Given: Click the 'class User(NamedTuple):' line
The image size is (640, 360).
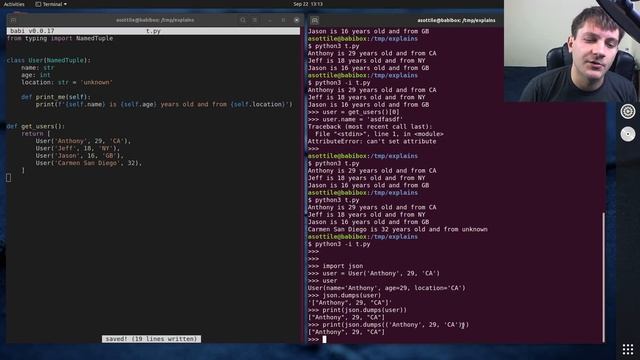Looking at the screenshot, I should 49,60.
